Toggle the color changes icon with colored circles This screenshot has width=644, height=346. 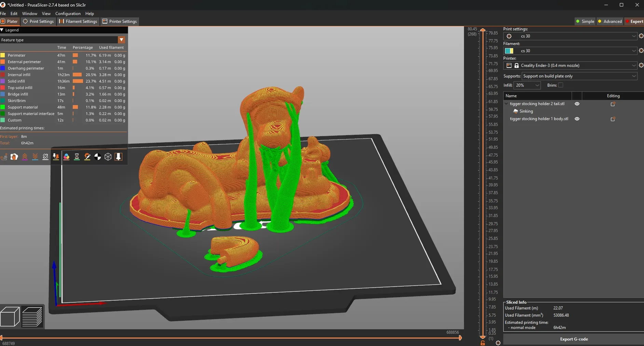pyautogui.click(x=66, y=157)
